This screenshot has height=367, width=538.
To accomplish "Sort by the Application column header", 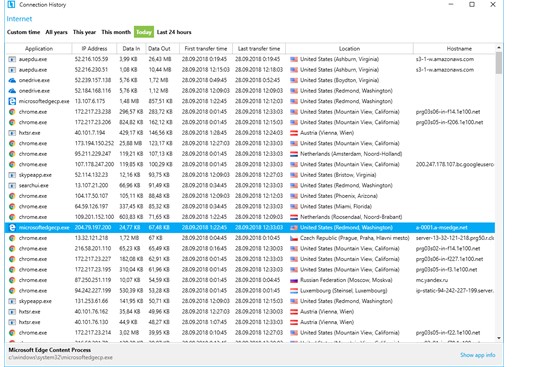I will [39, 49].
